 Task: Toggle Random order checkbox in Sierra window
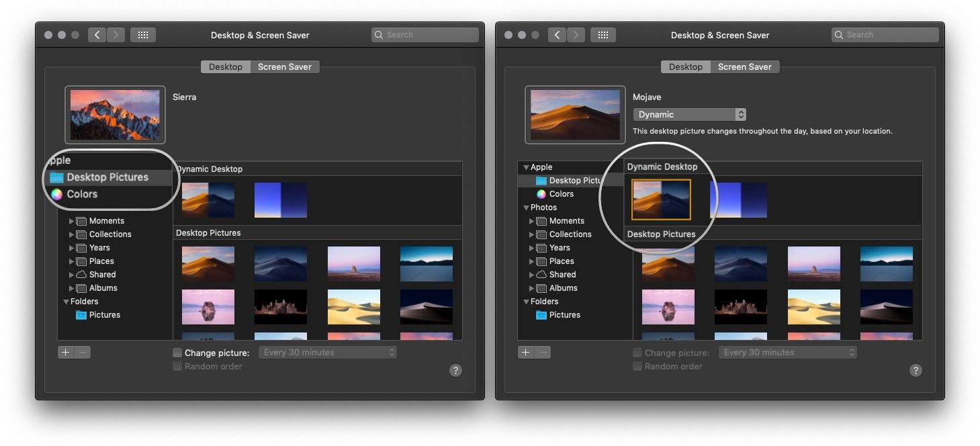coord(177,366)
